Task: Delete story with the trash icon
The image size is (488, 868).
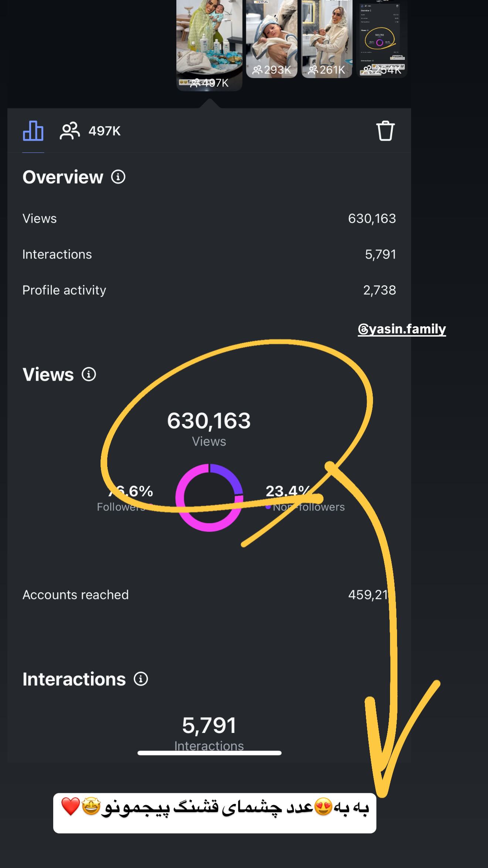Action: [x=385, y=131]
